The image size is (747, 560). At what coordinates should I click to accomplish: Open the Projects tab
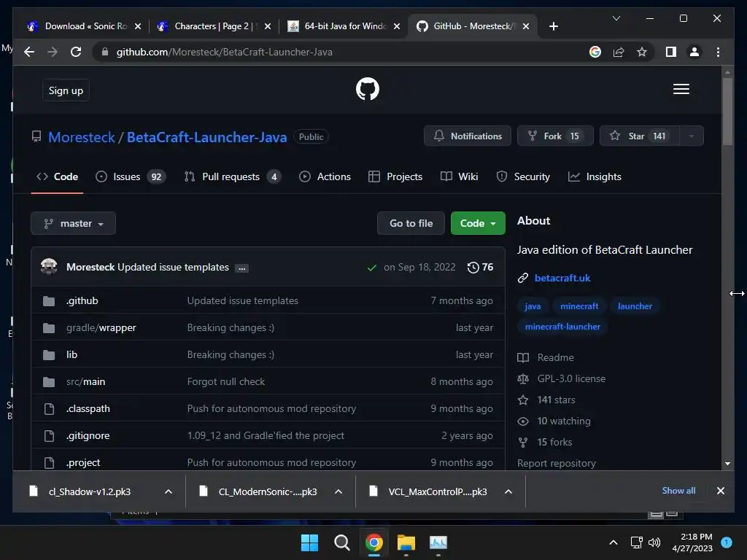pyautogui.click(x=395, y=176)
